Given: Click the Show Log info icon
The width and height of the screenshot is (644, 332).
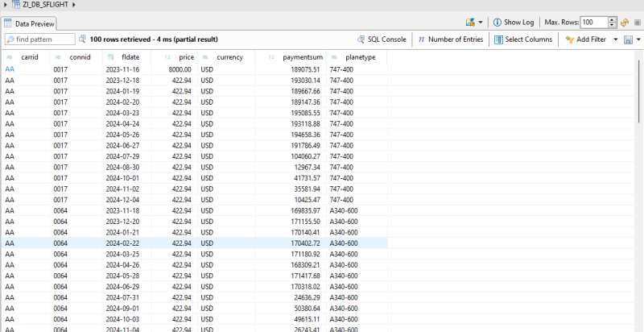Looking at the screenshot, I should (497, 22).
